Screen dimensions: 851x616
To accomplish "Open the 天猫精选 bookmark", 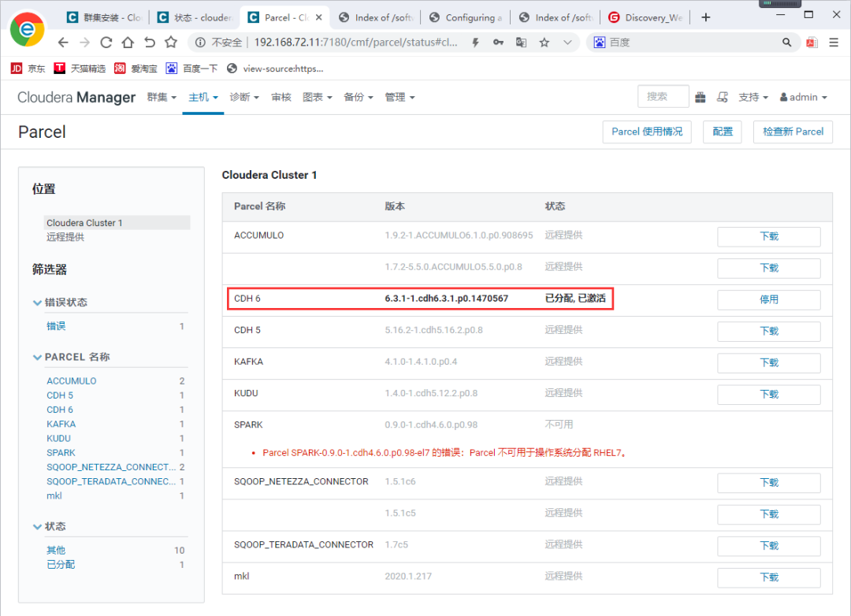I will (80, 69).
